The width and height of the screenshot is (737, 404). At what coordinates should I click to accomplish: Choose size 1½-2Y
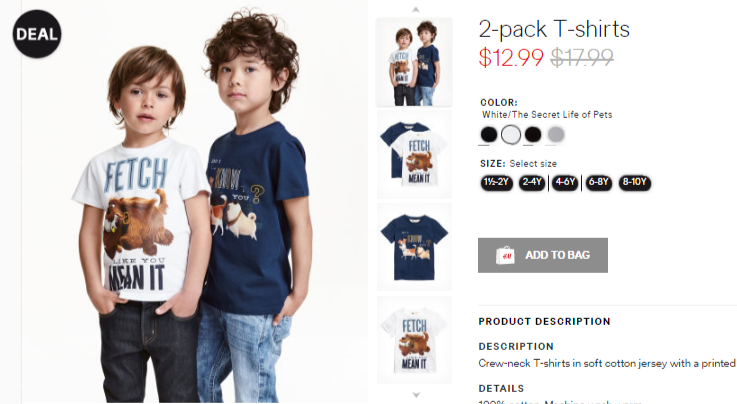(x=496, y=182)
